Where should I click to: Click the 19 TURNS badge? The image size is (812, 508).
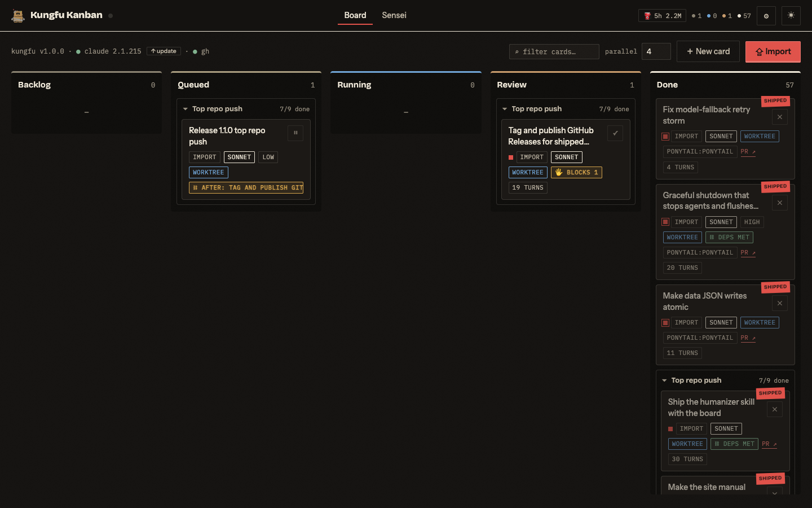click(528, 188)
